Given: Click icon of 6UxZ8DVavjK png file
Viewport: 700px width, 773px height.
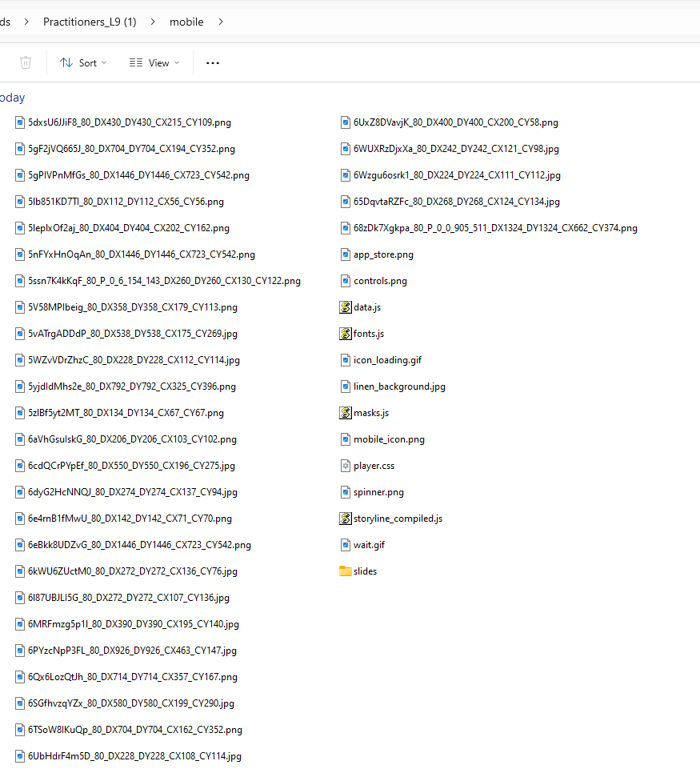Looking at the screenshot, I should pos(346,122).
